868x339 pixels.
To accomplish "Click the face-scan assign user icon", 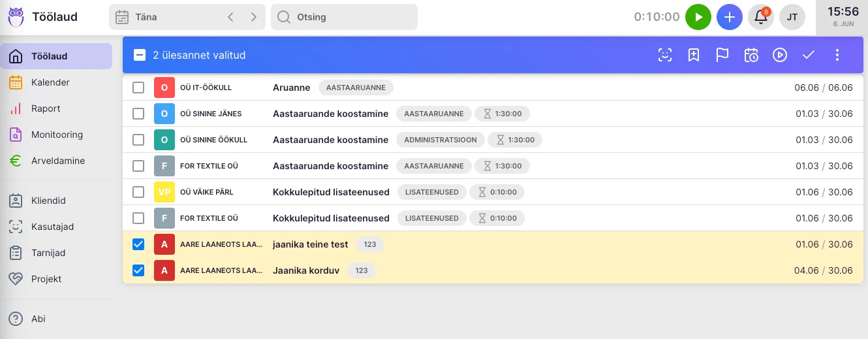I will click(664, 55).
